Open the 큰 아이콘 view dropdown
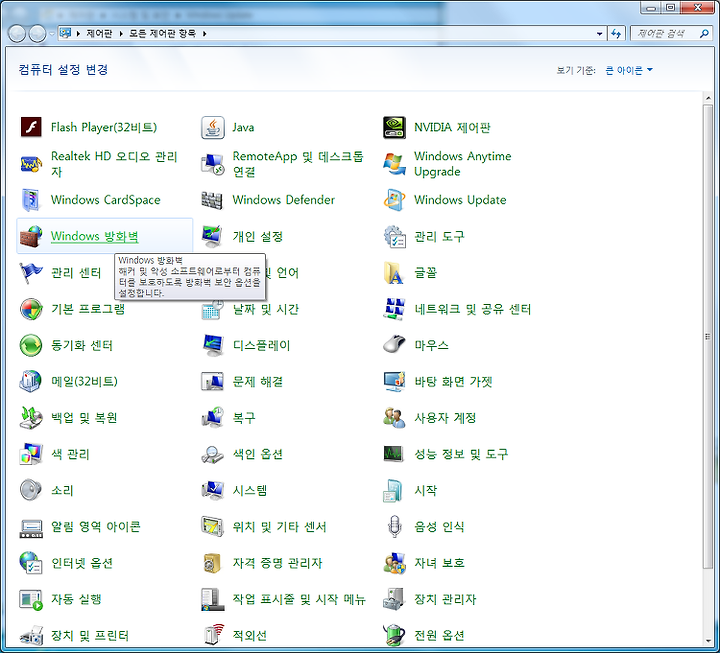Screen dimensions: 720x653 (629, 70)
